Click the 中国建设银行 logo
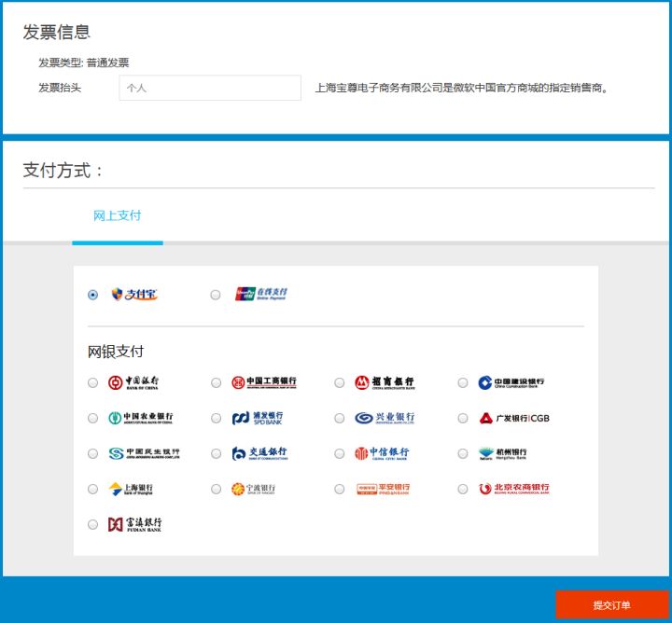 click(511, 382)
